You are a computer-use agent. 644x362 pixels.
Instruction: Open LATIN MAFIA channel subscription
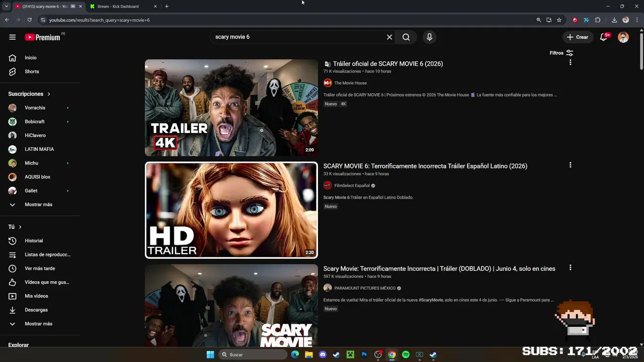tap(40, 149)
